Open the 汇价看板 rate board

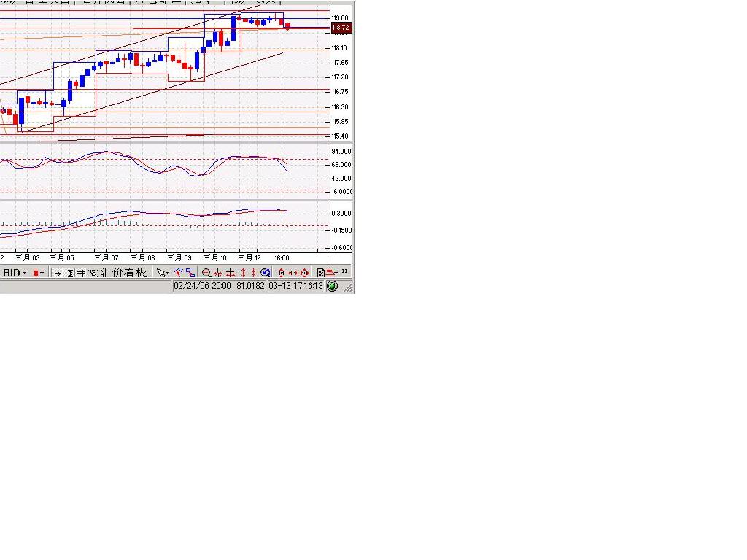[124, 273]
